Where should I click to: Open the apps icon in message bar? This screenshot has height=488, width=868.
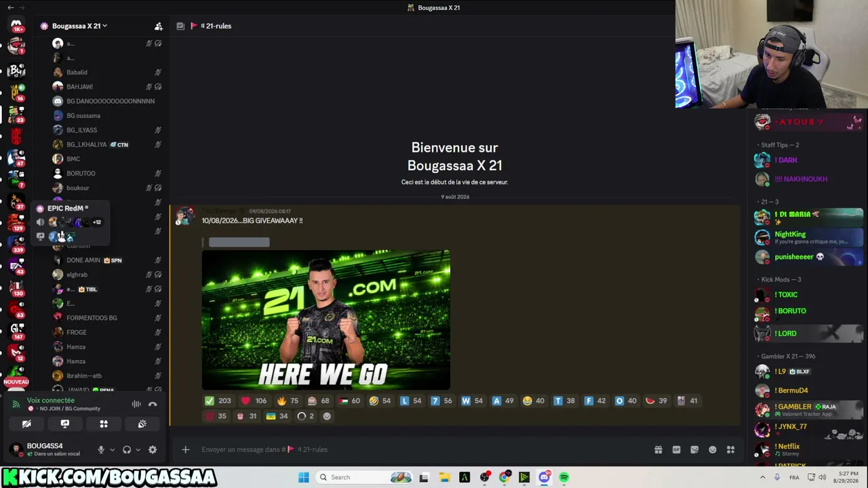[x=731, y=449]
